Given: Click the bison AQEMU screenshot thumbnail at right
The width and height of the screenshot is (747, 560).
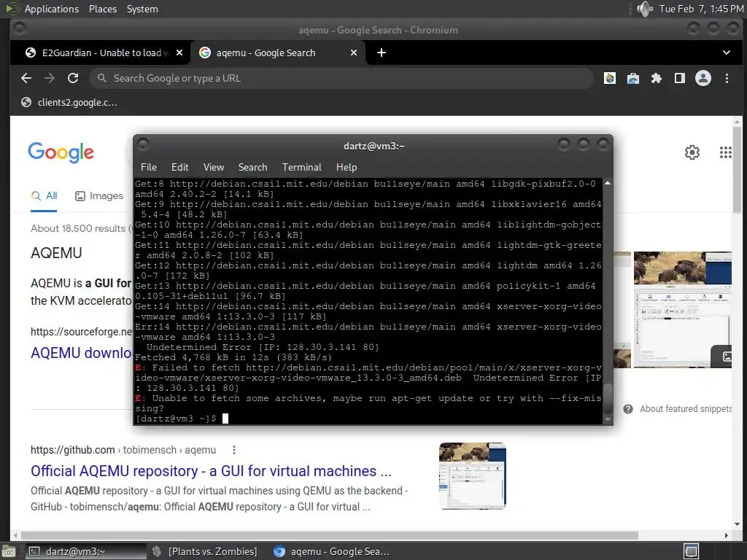Looking at the screenshot, I should click(x=682, y=309).
